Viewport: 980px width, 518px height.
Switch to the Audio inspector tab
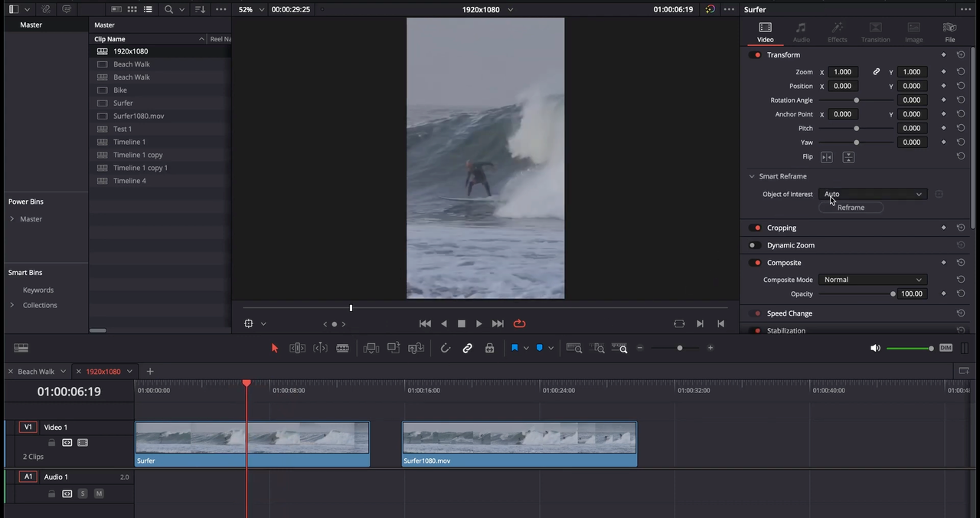pyautogui.click(x=801, y=32)
